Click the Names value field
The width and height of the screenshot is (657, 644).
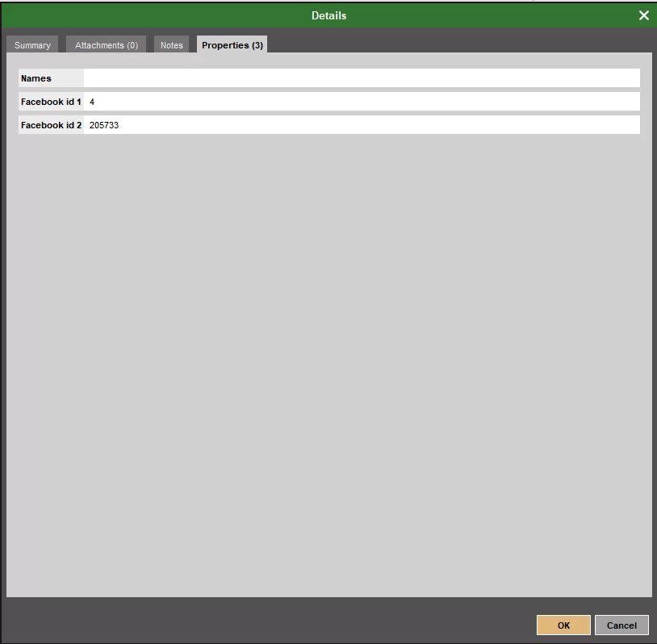[362, 78]
